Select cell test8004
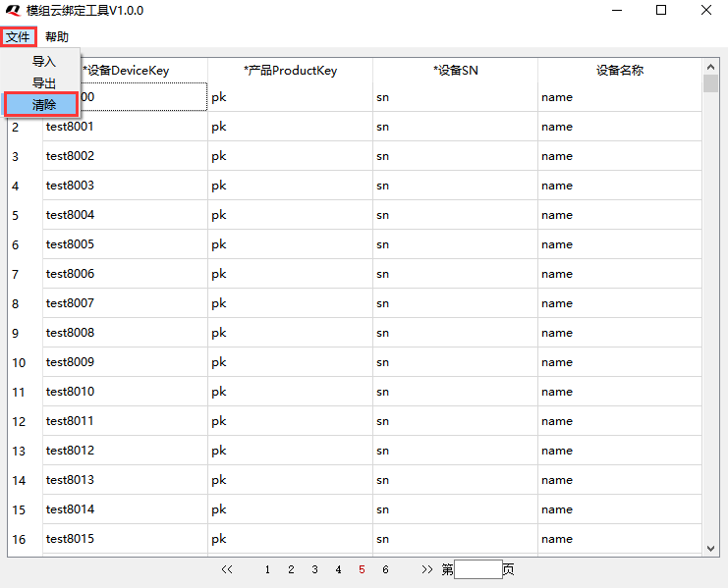 [x=126, y=215]
